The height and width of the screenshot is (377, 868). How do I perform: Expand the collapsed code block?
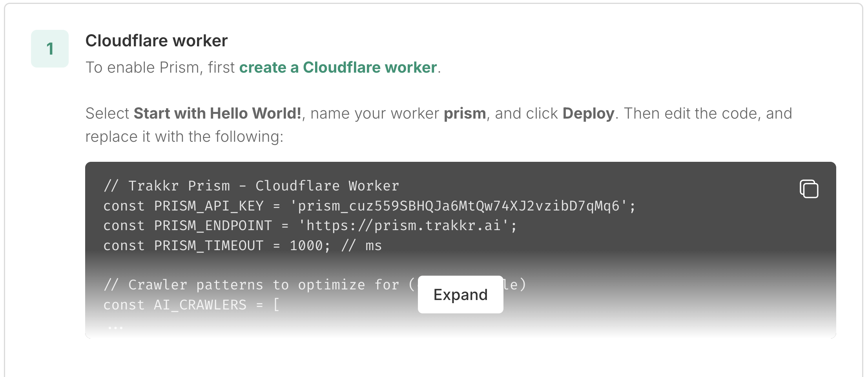click(460, 295)
